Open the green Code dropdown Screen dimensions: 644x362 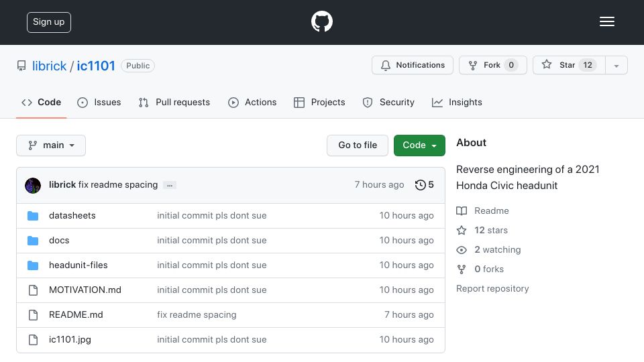(419, 145)
